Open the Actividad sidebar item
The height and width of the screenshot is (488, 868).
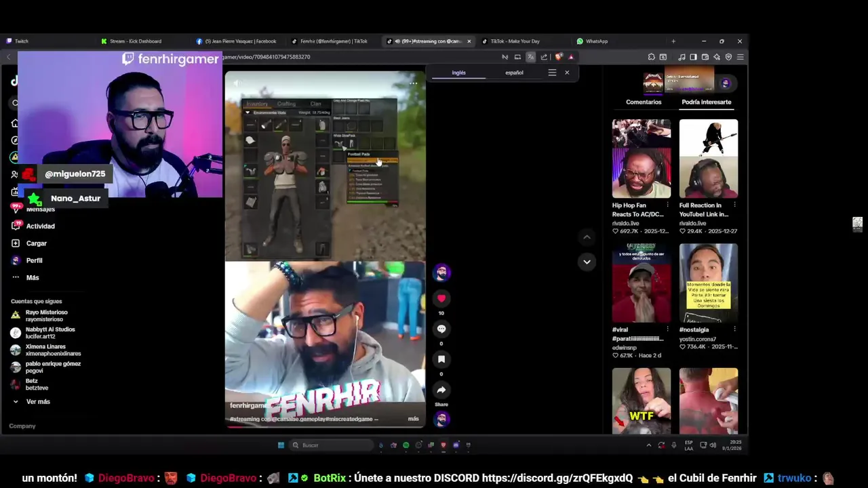pyautogui.click(x=41, y=226)
